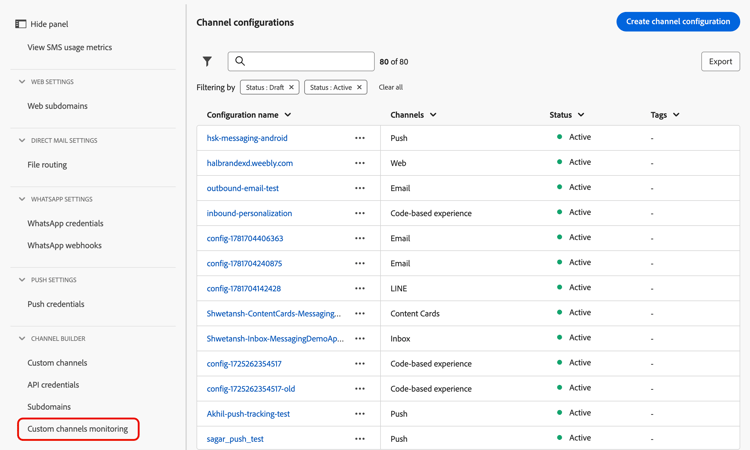Click the LINE channel cell

pyautogui.click(x=398, y=288)
